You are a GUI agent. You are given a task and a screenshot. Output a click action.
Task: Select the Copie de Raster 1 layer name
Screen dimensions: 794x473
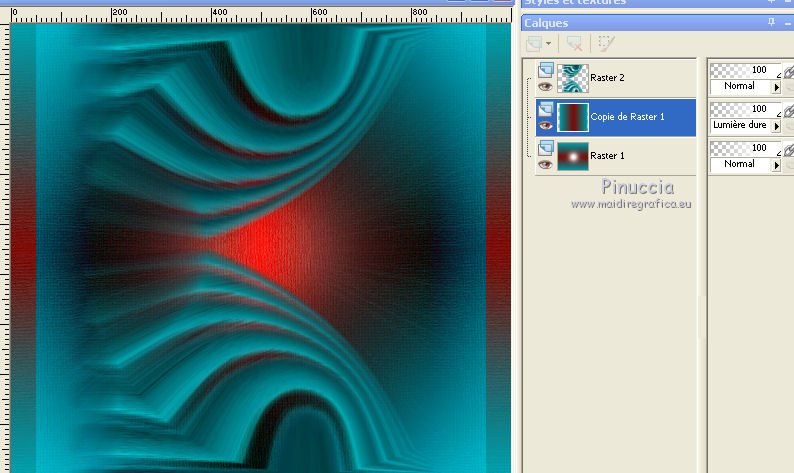click(627, 116)
